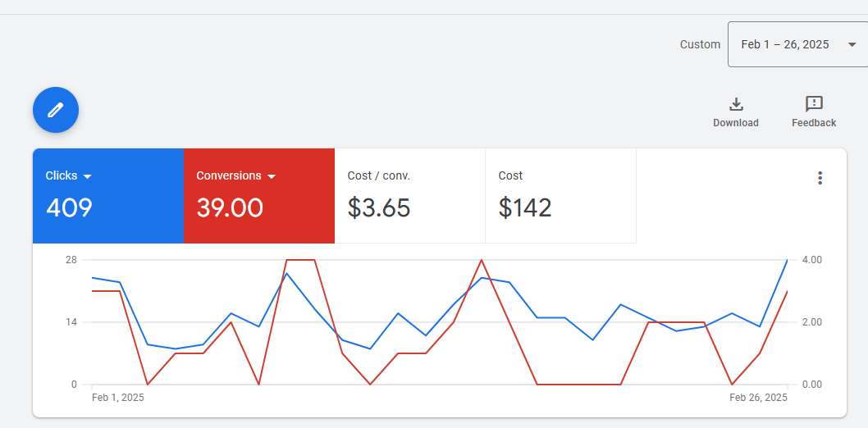
Task: Click the Feb 26, 2025 axis label
Action: tap(758, 398)
